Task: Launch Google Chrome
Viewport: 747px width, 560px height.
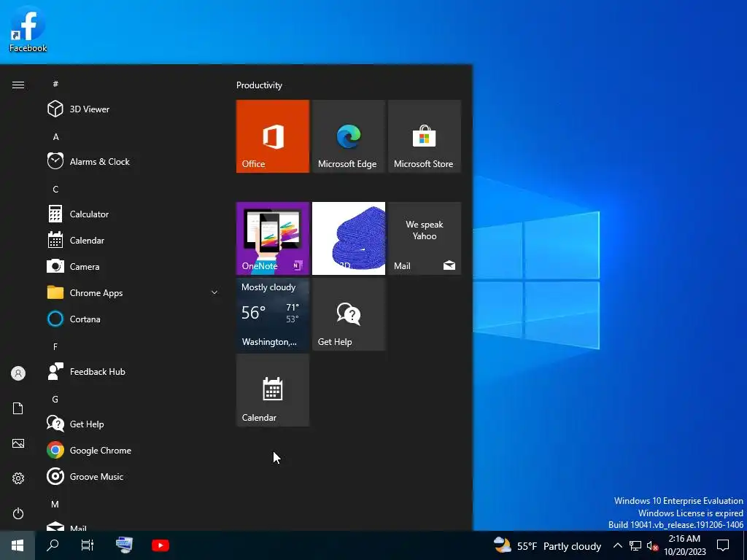Action: (x=133, y=450)
